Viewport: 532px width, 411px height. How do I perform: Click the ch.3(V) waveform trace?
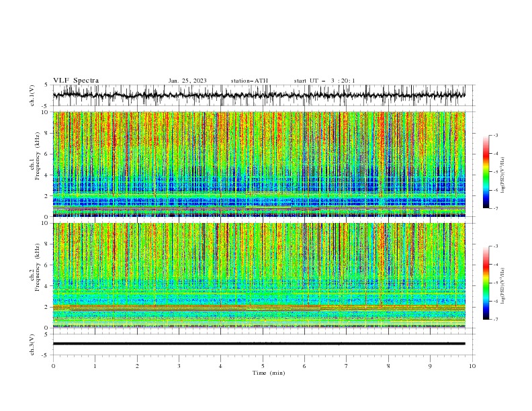(x=259, y=344)
